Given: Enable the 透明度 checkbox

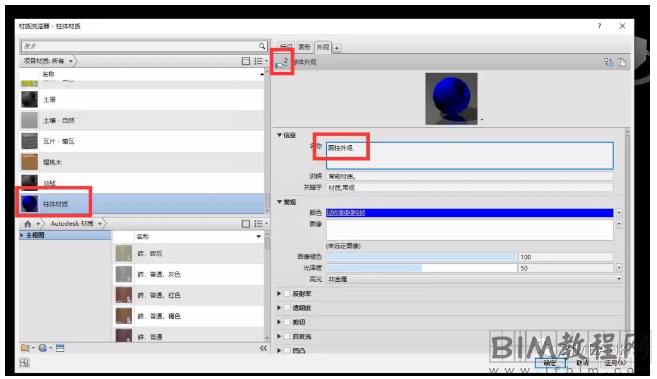Looking at the screenshot, I should 287,308.
